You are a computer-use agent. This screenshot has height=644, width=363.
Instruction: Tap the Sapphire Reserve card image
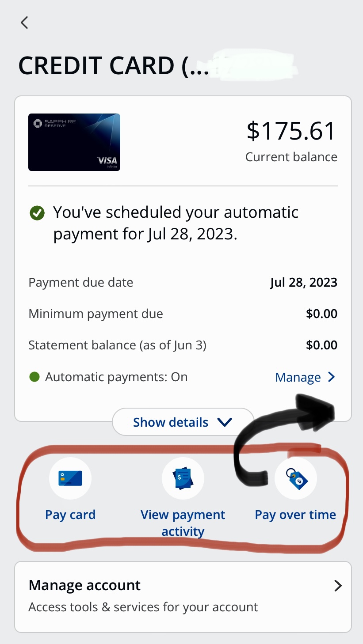(74, 142)
